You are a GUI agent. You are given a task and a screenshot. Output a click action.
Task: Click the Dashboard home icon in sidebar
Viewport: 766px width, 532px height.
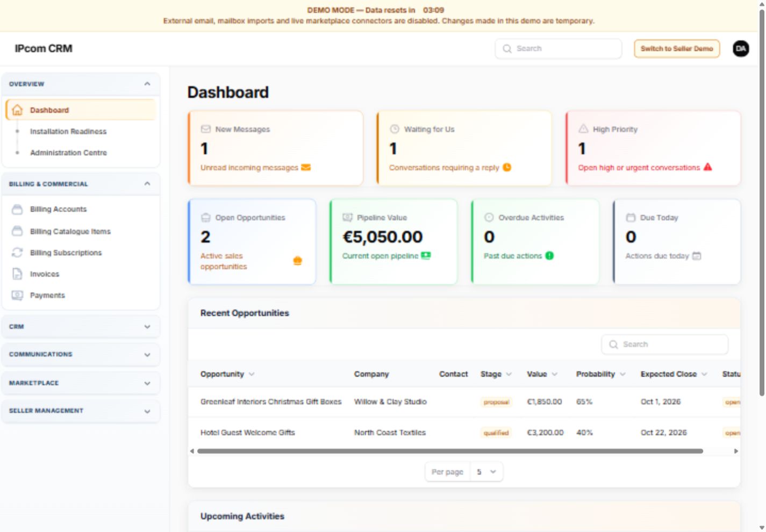coord(17,110)
